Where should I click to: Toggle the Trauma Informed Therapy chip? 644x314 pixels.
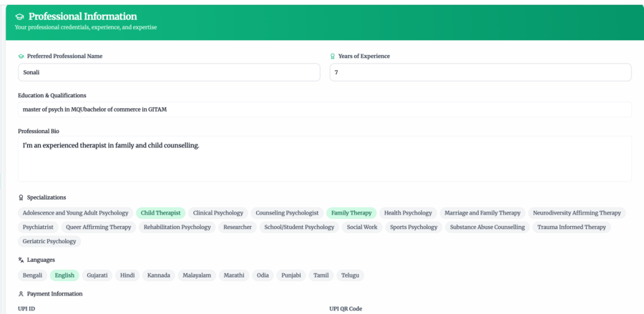[x=571, y=227]
